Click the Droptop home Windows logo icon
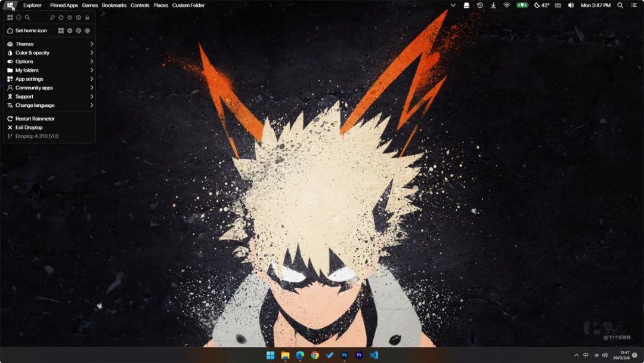 [10, 5]
